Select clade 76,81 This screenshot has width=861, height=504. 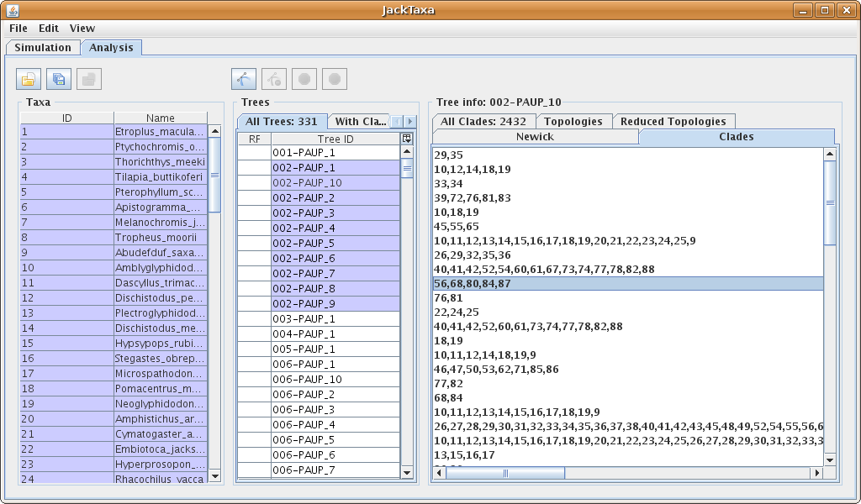628,298
